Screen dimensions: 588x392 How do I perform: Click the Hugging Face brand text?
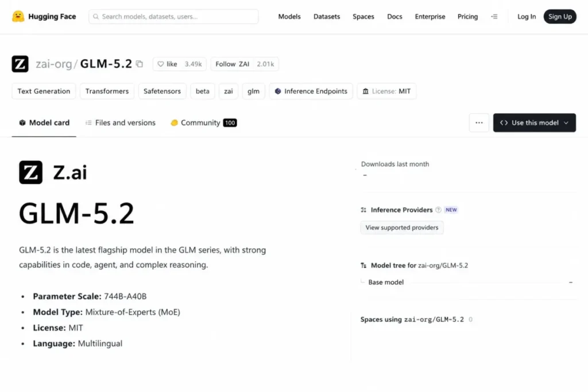tap(52, 17)
